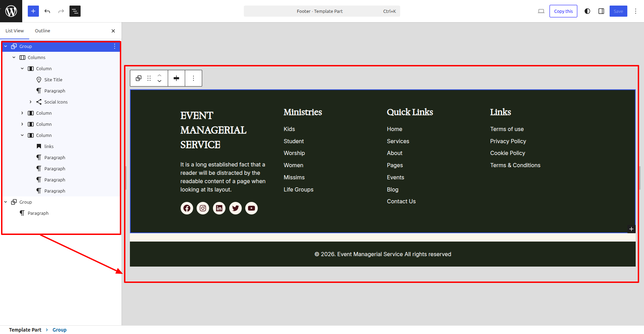Open the device preview laptop icon

(x=541, y=11)
